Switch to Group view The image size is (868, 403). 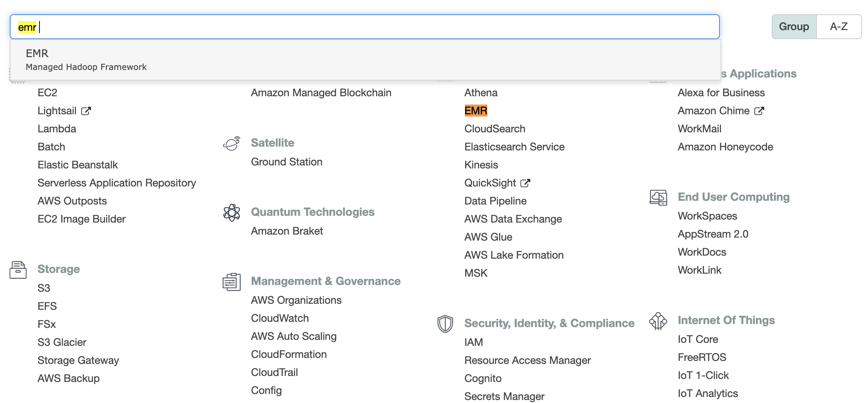coord(794,27)
